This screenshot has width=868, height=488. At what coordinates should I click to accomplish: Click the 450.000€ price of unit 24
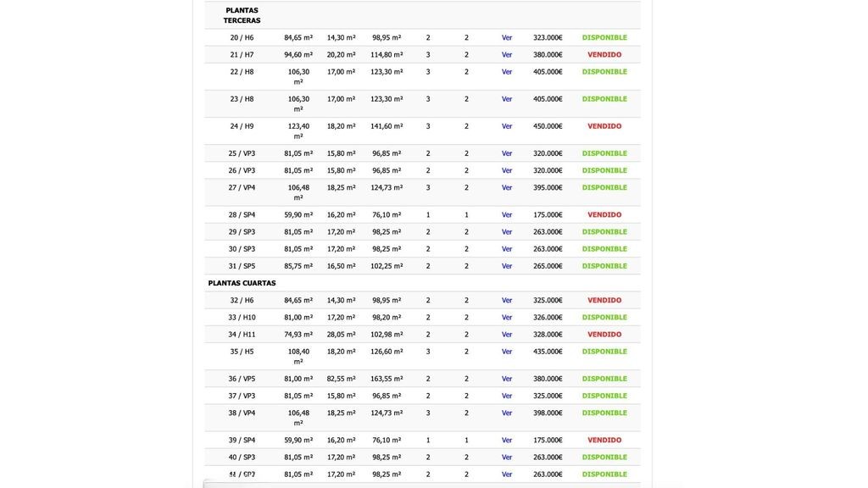click(548, 126)
